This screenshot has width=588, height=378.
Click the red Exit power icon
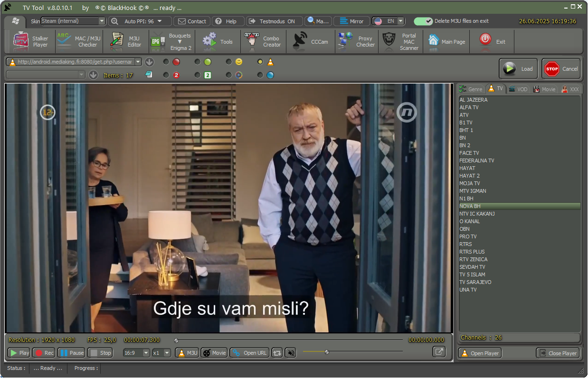click(485, 39)
